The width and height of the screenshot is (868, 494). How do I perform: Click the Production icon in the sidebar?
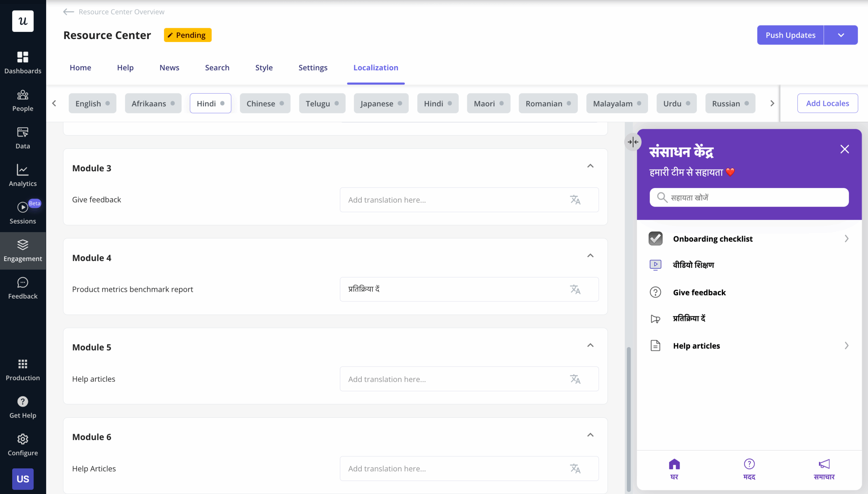pos(23,364)
